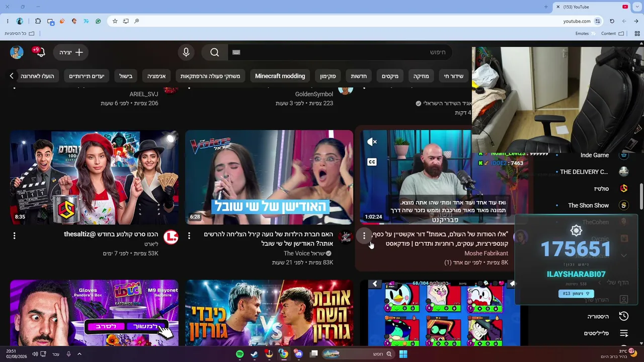Open more options for The Voice video
Screen dimensions: 644x362
[x=189, y=235]
